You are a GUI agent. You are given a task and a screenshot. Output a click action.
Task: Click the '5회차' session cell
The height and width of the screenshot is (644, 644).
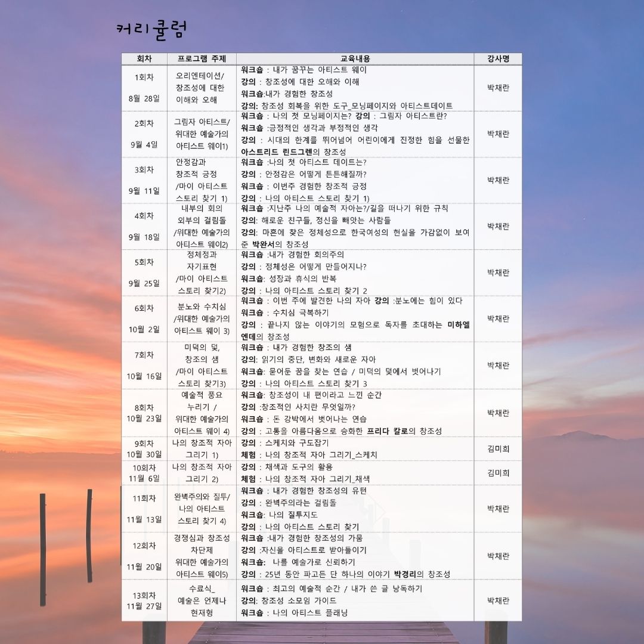[144, 262]
